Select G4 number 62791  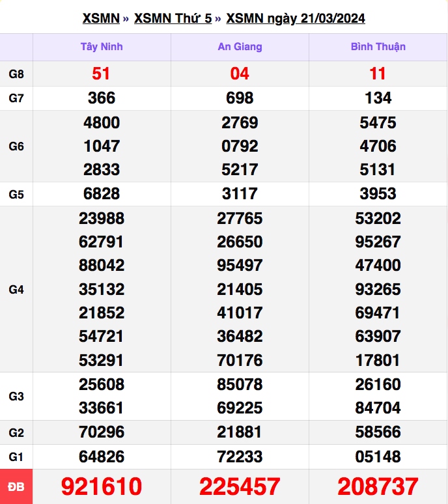click(x=101, y=242)
